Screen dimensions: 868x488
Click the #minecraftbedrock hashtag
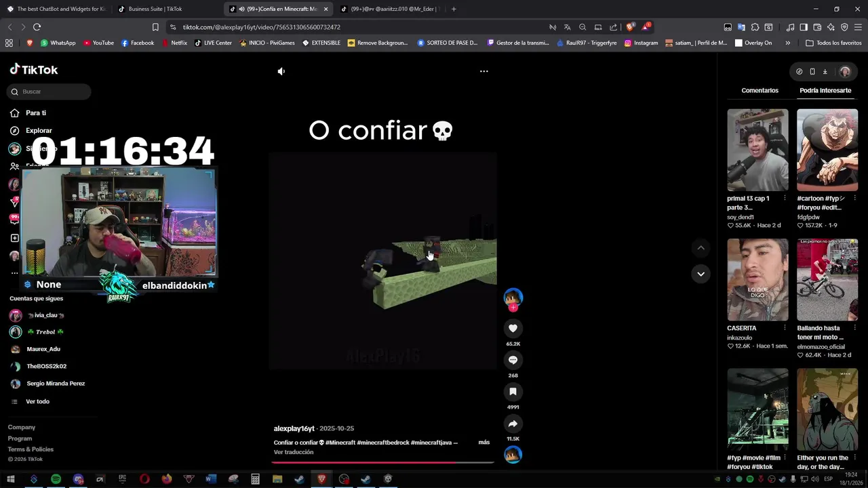coord(382,443)
